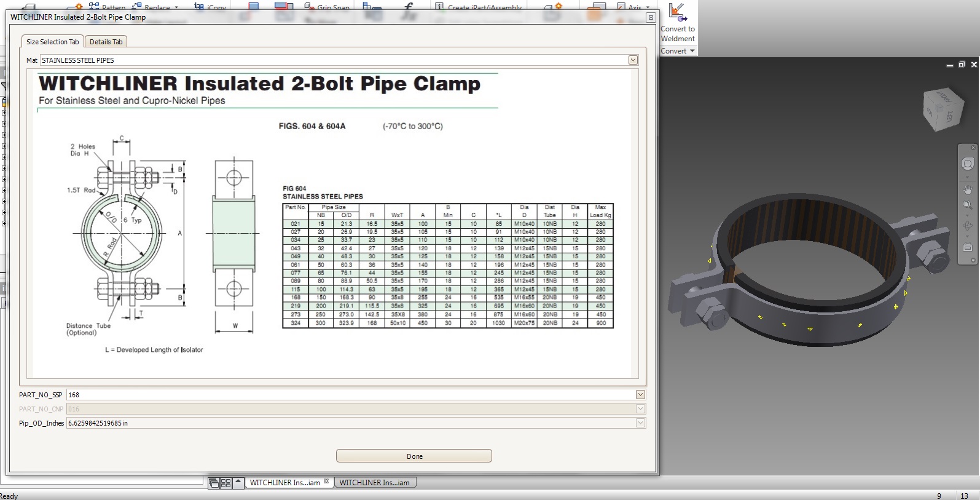
Task: Click the pipe clamp 3D model
Action: click(810, 269)
